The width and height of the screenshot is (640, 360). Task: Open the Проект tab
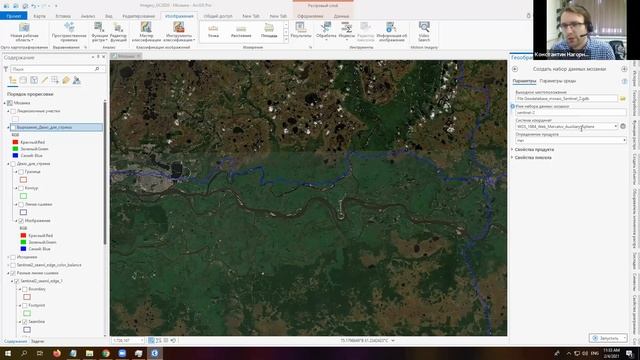click(13, 16)
